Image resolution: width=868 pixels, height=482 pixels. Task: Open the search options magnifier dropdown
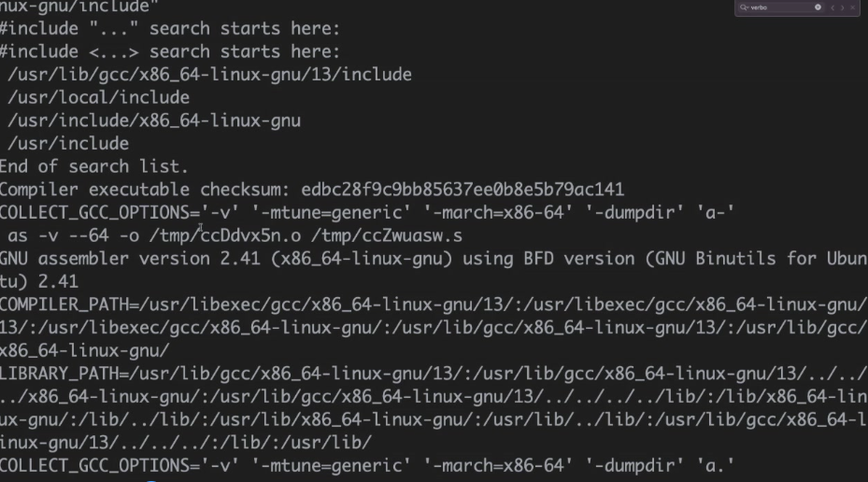(x=744, y=7)
